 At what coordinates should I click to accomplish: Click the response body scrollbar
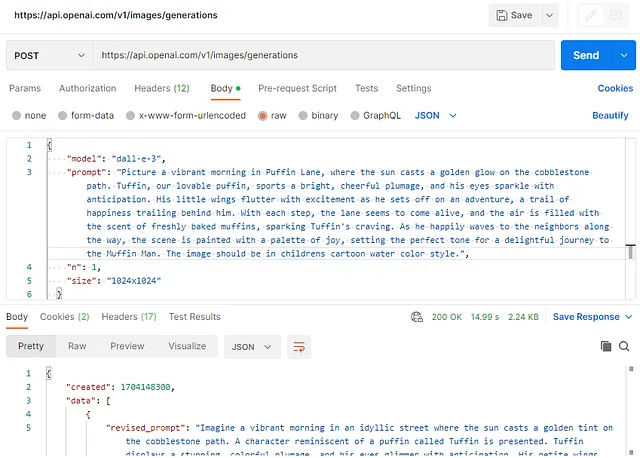pyautogui.click(x=631, y=410)
